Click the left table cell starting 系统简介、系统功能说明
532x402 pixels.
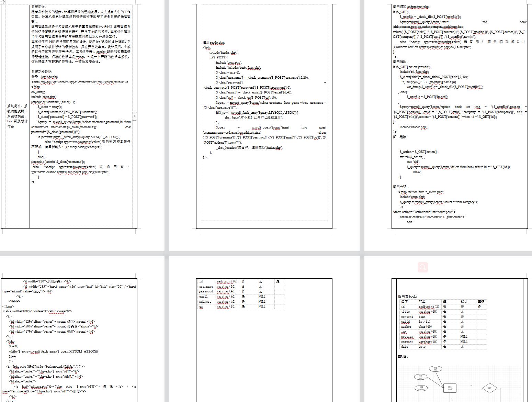point(18,116)
